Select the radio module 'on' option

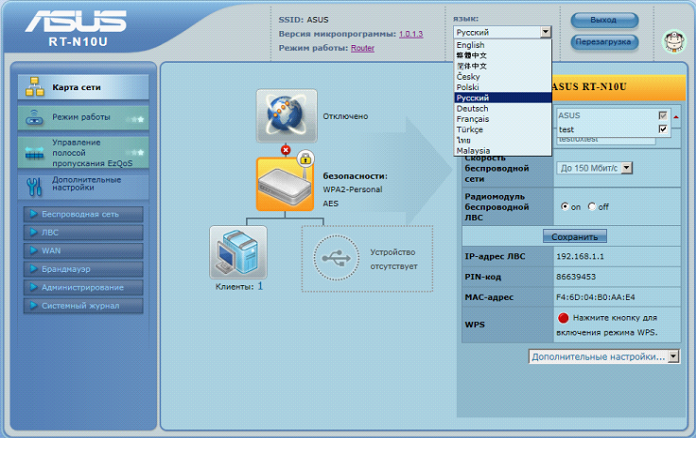(x=565, y=206)
